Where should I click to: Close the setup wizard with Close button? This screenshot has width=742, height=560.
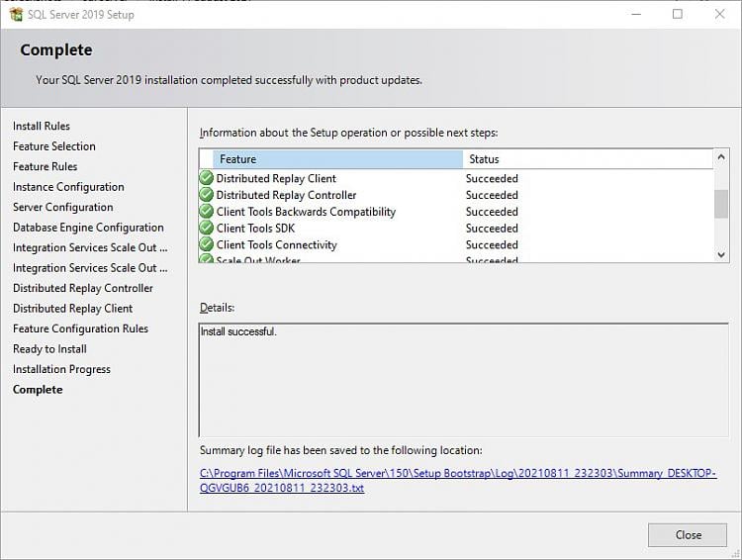pyautogui.click(x=688, y=535)
